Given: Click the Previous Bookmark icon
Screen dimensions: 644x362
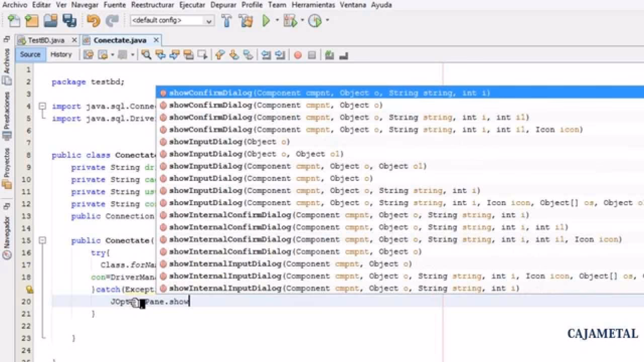Looking at the screenshot, I should (219, 55).
